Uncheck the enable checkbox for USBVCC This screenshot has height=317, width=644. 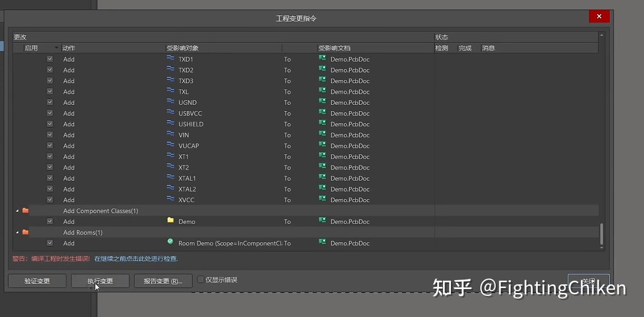pos(50,113)
